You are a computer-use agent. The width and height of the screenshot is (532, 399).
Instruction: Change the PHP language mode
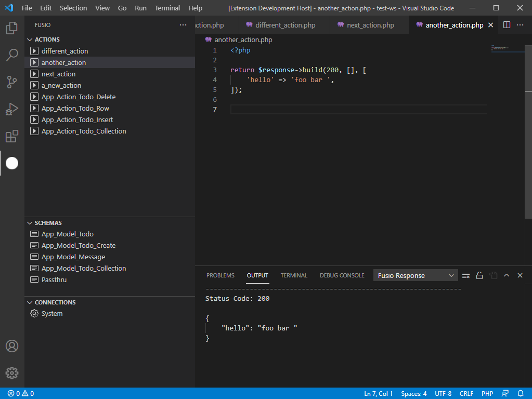click(487, 394)
